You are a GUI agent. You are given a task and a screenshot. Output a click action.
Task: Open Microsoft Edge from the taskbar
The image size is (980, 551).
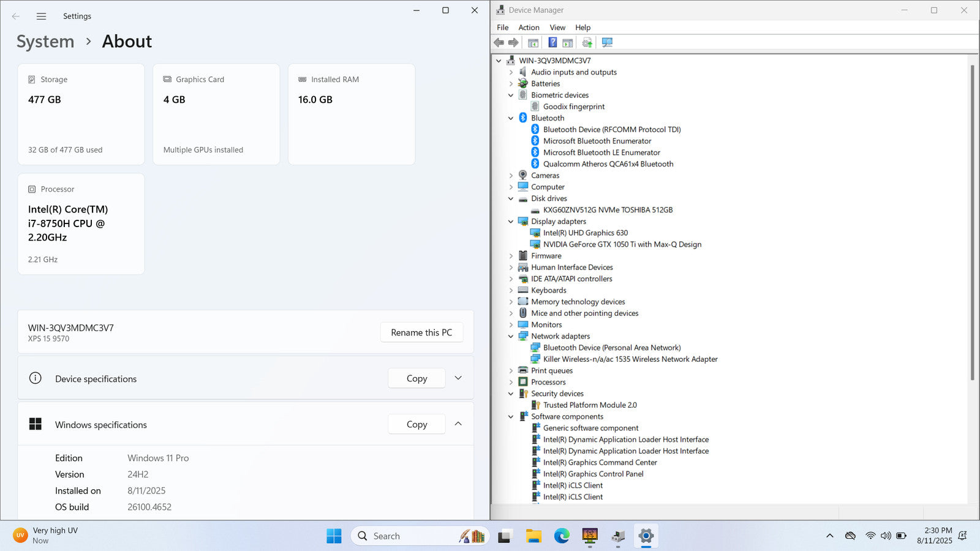coord(561,536)
